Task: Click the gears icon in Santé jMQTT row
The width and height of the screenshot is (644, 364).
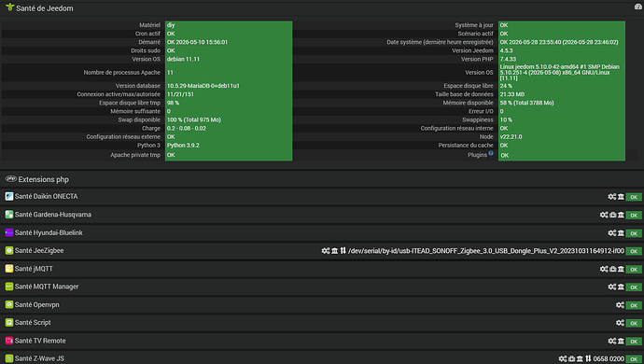Action: coord(604,269)
